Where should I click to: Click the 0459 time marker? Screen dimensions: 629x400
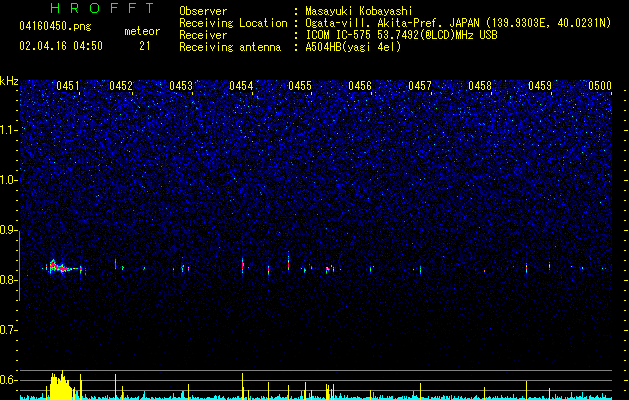540,86
